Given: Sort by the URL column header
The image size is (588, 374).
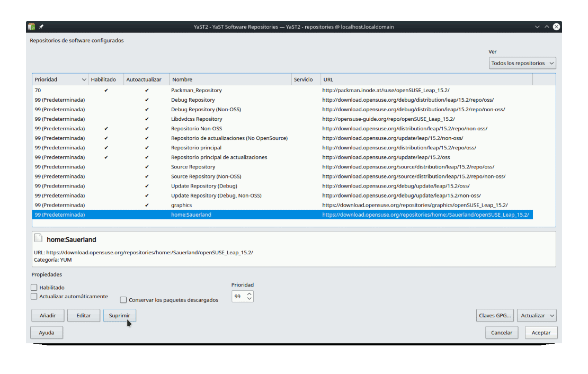Looking at the screenshot, I should tap(426, 79).
